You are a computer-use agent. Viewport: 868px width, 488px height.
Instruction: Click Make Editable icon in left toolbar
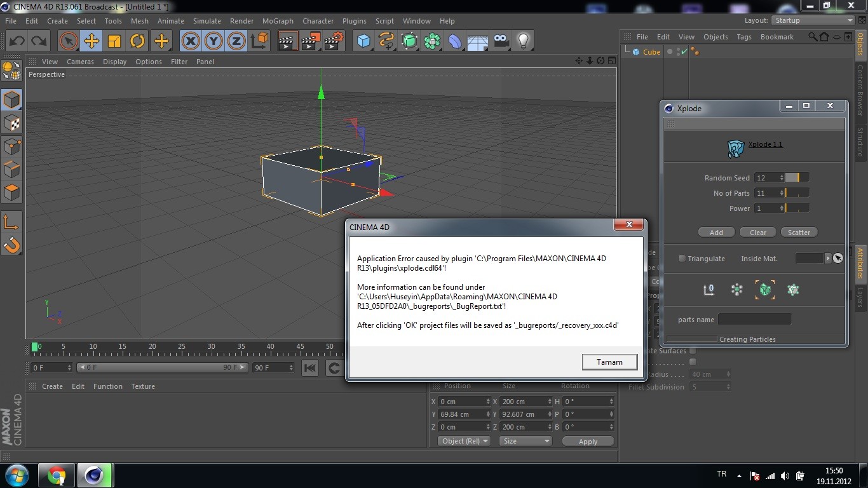[x=11, y=70]
